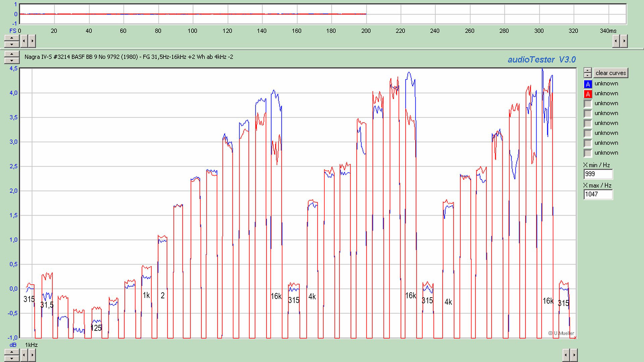
Task: Click bottom-left scroll left arrow under dB
Action: pos(24,355)
